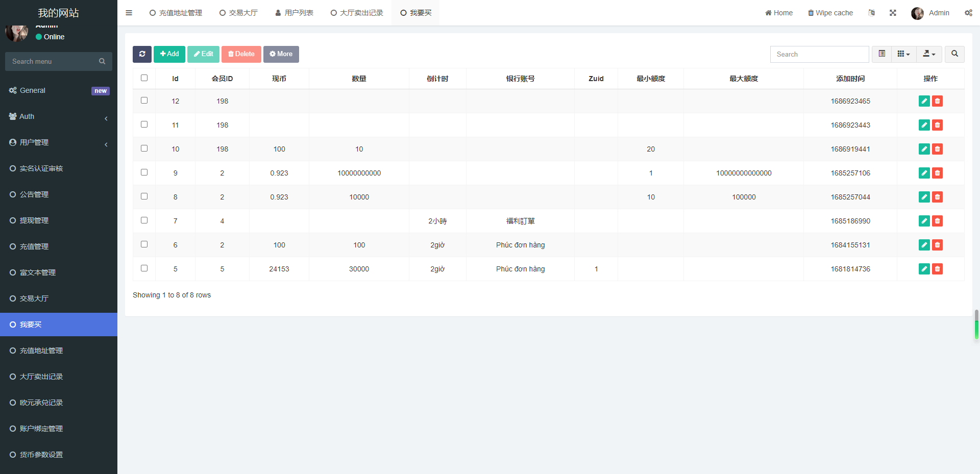Check the row checkbox for Id 6
The height and width of the screenshot is (474, 980).
point(144,244)
